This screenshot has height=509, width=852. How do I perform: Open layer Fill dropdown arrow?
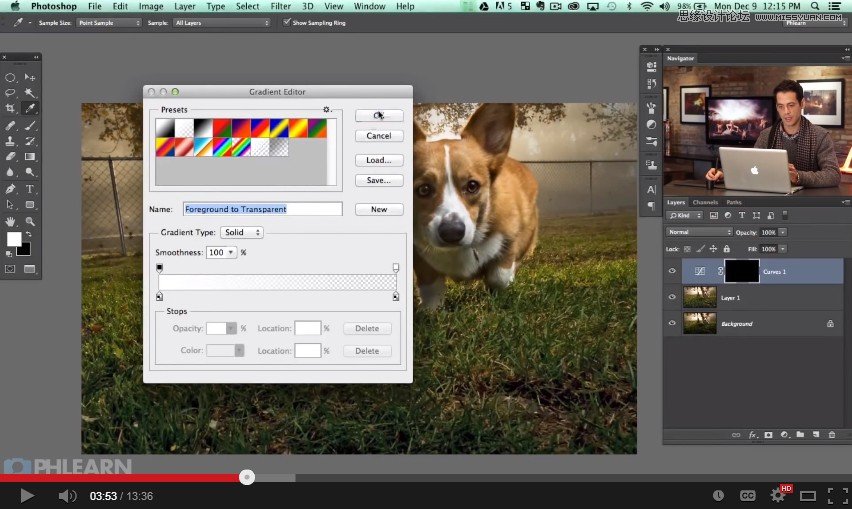coord(782,249)
